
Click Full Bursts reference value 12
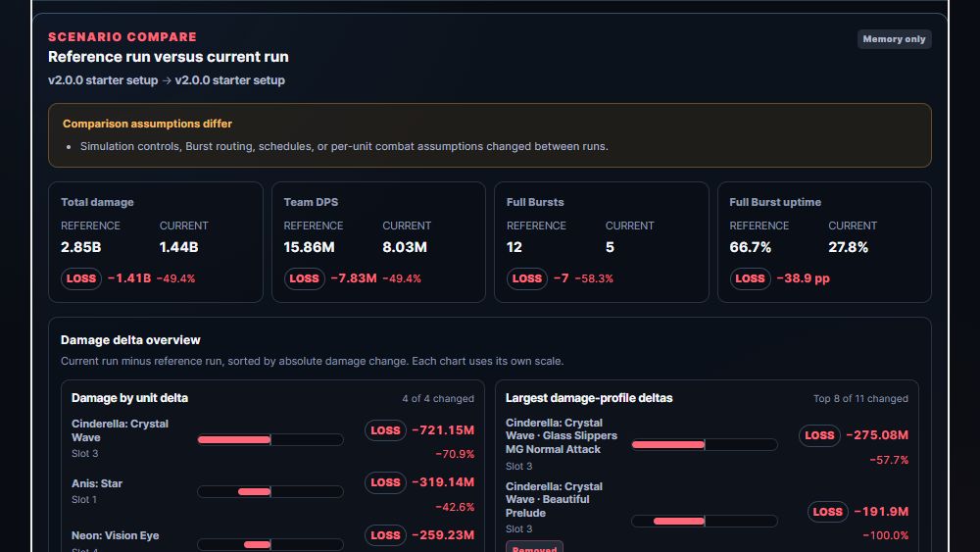coord(514,247)
